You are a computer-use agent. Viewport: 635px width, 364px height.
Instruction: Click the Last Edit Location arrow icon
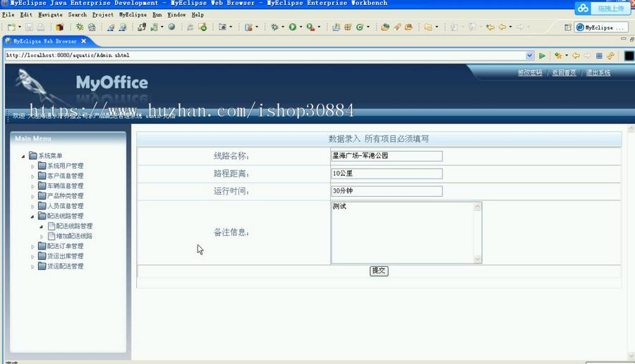pos(490,27)
